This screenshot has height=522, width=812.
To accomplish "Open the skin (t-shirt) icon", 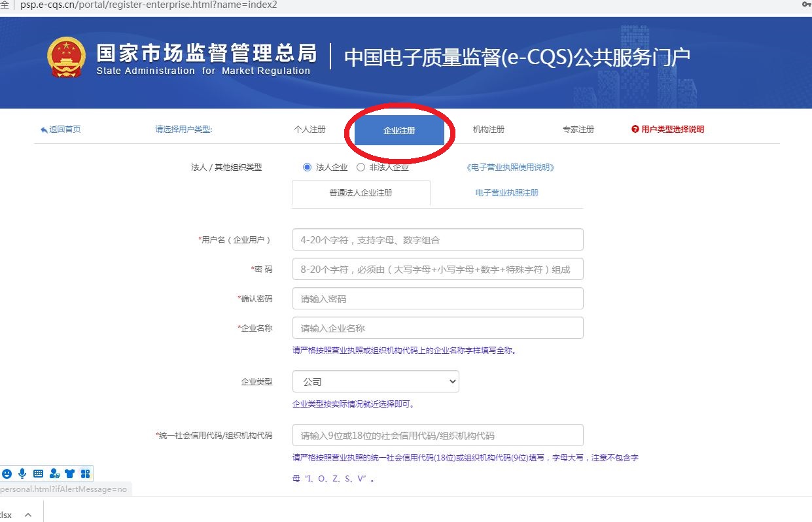I will pos(70,474).
